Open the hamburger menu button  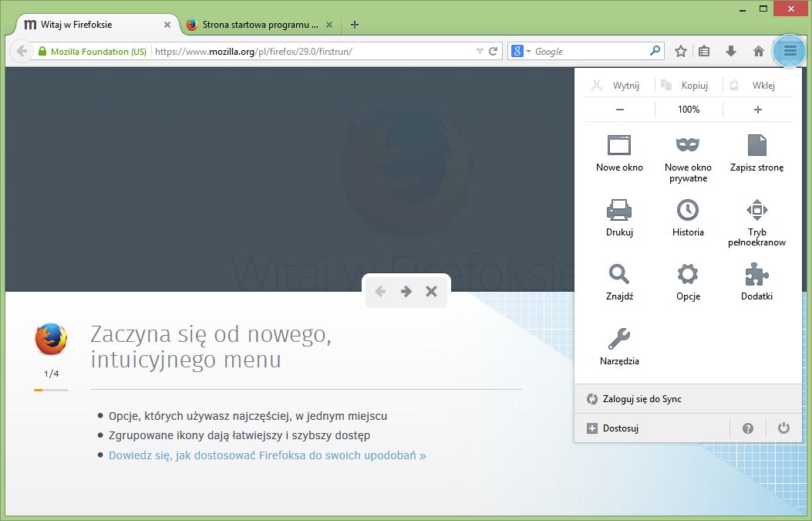coord(790,51)
